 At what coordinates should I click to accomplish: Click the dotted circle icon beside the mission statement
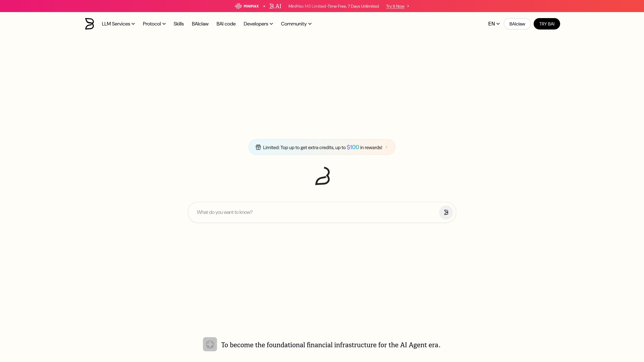point(210,344)
